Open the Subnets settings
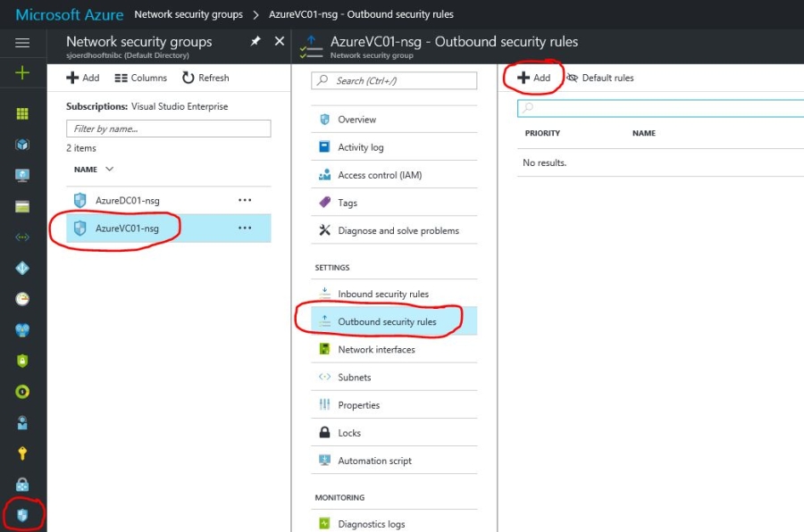The height and width of the screenshot is (532, 804). tap(394, 377)
